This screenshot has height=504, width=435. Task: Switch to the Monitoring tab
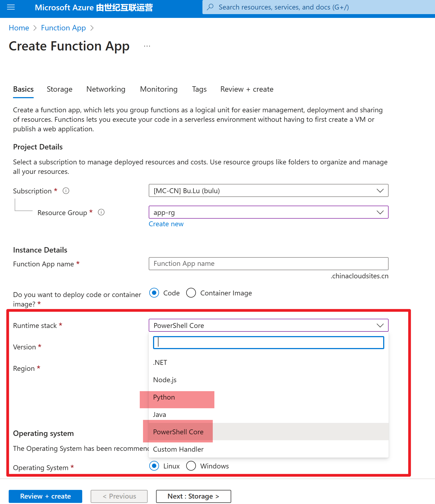coord(159,89)
